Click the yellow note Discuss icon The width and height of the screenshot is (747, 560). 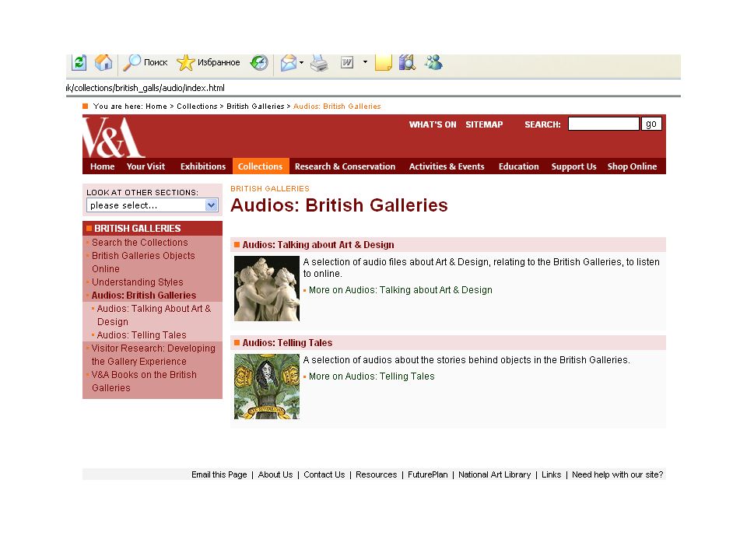[x=383, y=62]
